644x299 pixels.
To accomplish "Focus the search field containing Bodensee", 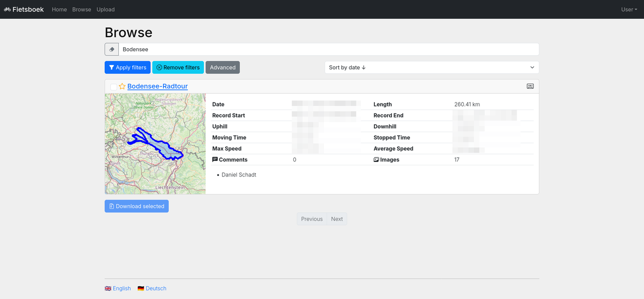I will 328,49.
